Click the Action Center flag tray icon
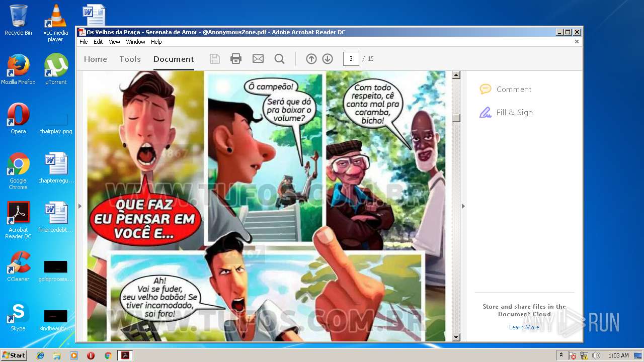The height and width of the screenshot is (362, 644). click(x=572, y=355)
